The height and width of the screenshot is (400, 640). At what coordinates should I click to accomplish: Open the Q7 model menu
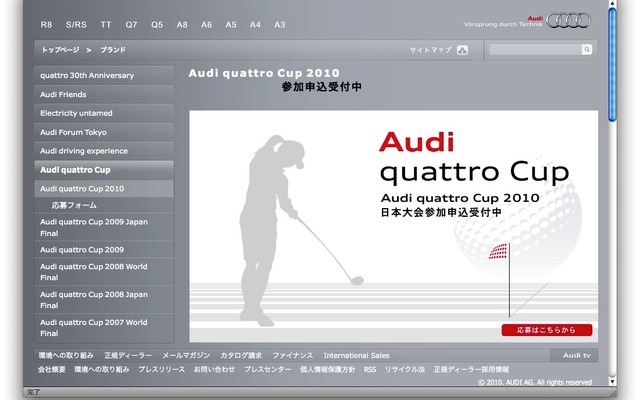click(x=131, y=24)
